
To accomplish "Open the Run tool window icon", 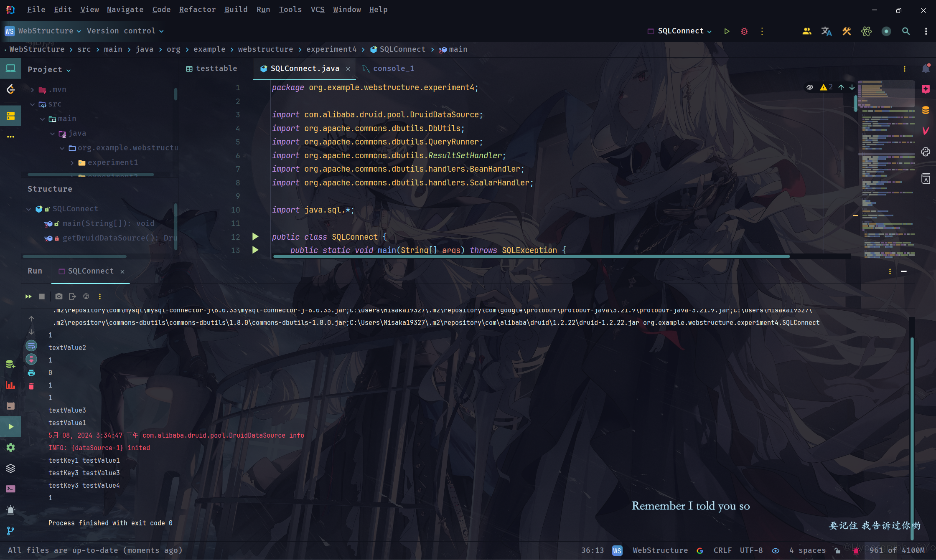I will click(x=10, y=426).
